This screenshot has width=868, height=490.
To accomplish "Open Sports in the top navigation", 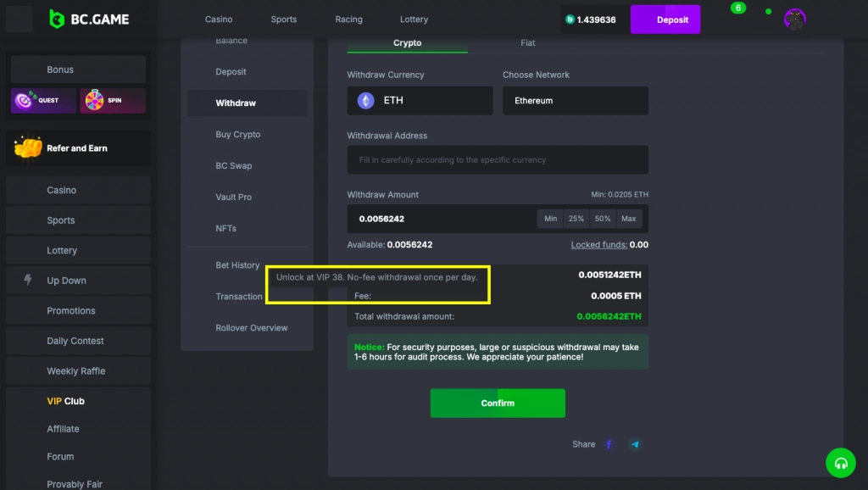I will pos(283,19).
